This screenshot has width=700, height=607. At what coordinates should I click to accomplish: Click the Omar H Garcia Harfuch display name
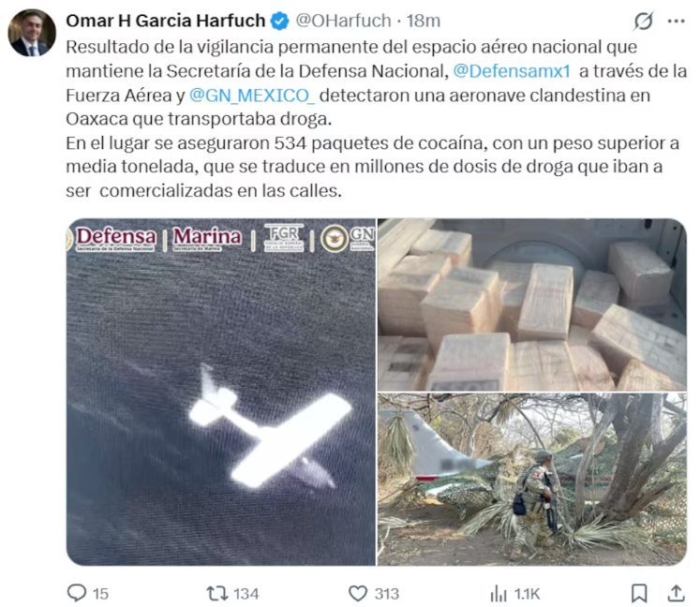(x=166, y=21)
